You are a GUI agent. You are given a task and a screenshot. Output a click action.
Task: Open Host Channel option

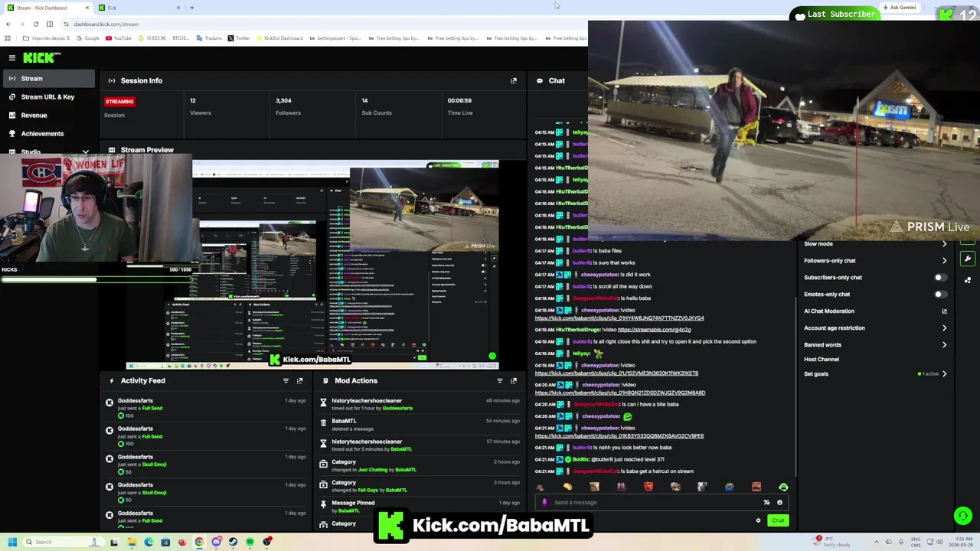tap(822, 359)
